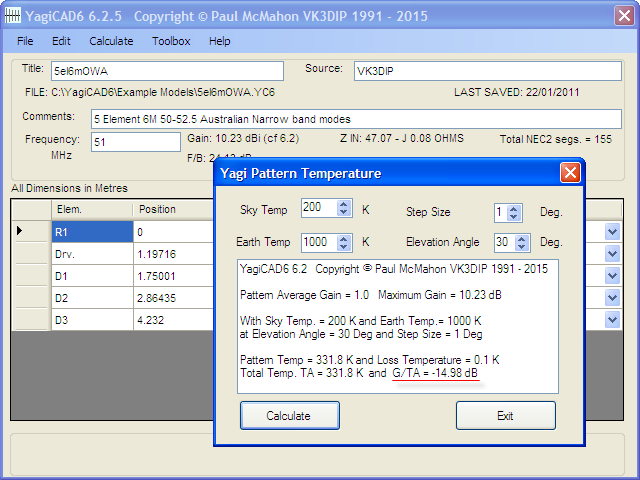Open the Toolbox menu
This screenshot has height=480, width=640.
pos(171,41)
